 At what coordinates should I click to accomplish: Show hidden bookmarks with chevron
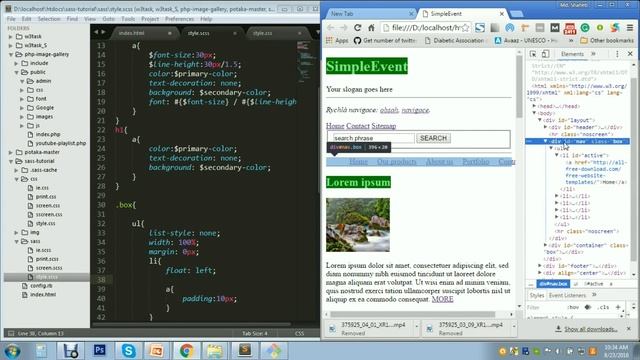[x=571, y=40]
